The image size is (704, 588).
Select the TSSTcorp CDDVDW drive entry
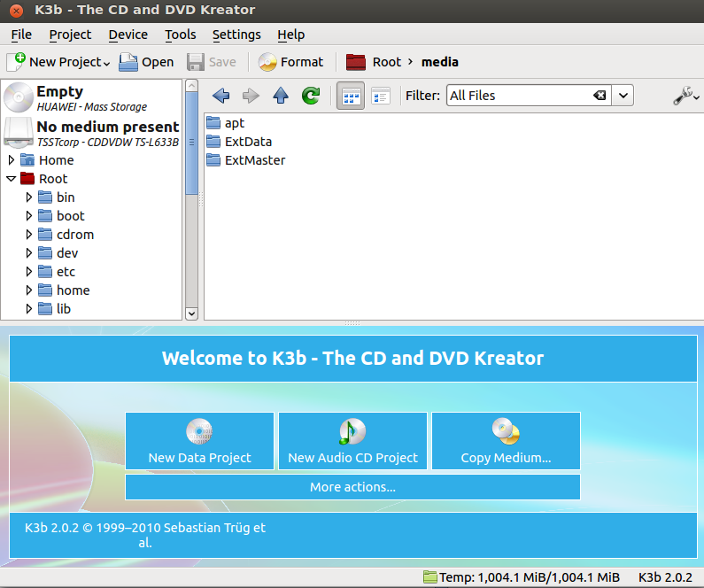click(92, 133)
